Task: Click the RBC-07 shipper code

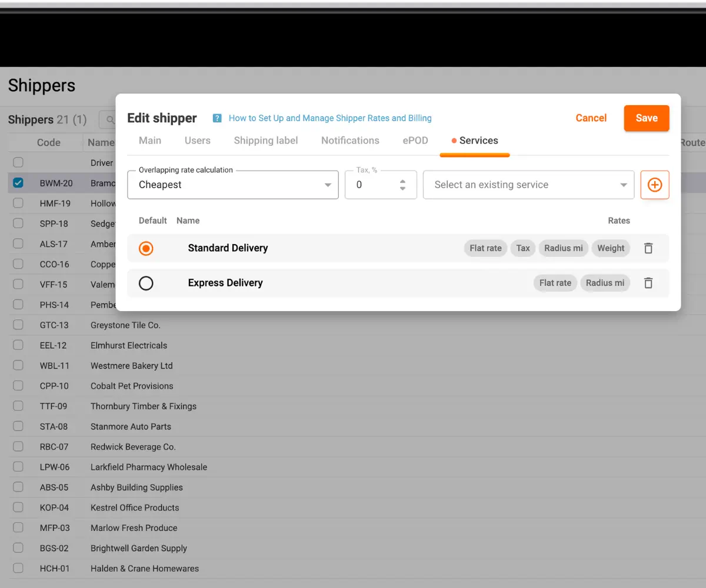Action: (x=54, y=447)
